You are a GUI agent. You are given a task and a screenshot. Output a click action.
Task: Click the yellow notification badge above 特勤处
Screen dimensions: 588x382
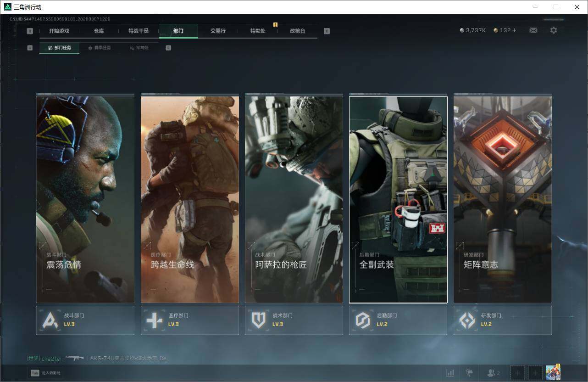pos(275,24)
